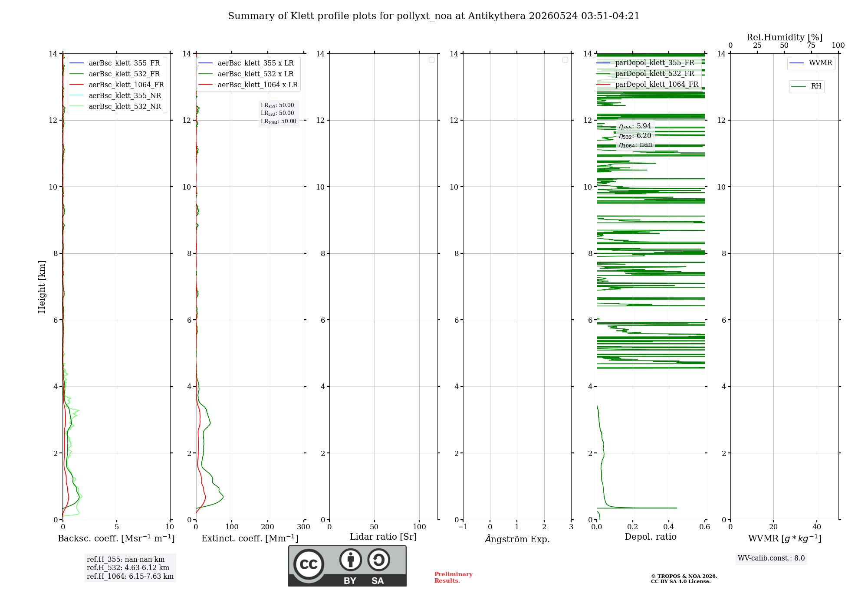Click the plot title Summary of Klett profile plots
Screen dimensions: 868x590
click(x=434, y=16)
